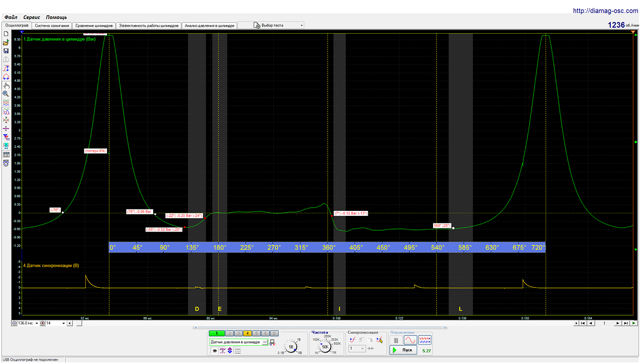
Task: Click the teal analysis icon in sidebar
Action: [x=6, y=146]
